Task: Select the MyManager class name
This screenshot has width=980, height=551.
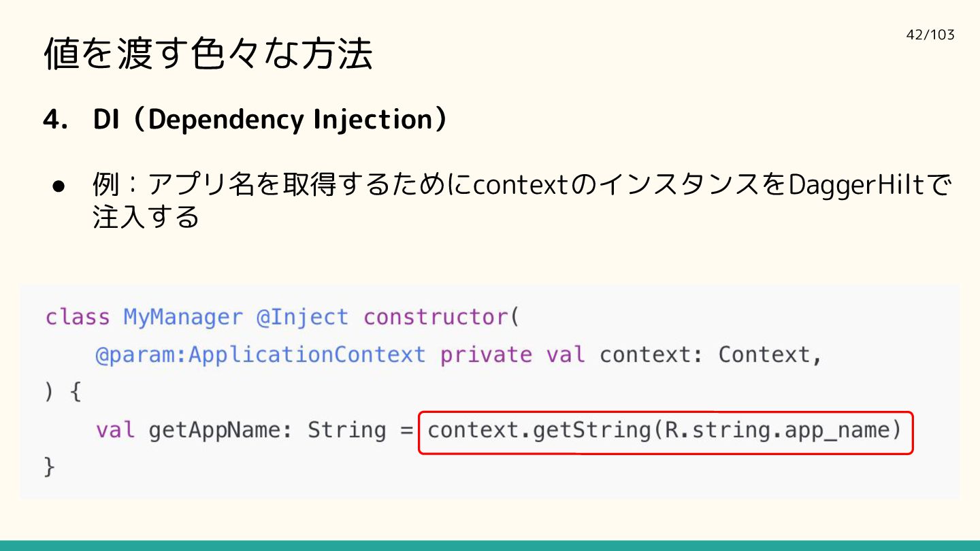Action: point(182,318)
